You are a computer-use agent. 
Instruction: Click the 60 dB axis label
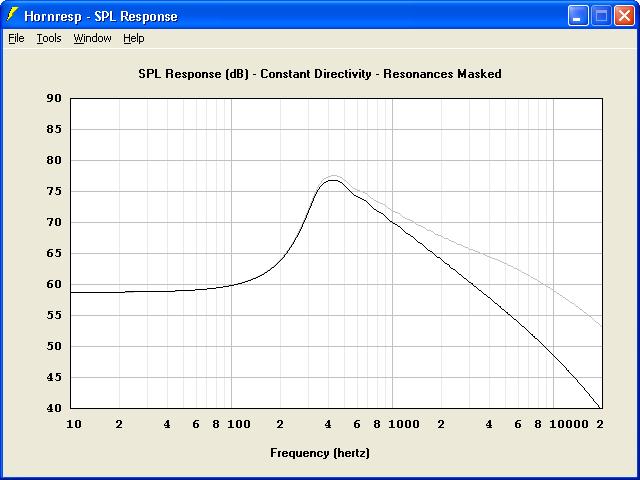click(53, 284)
